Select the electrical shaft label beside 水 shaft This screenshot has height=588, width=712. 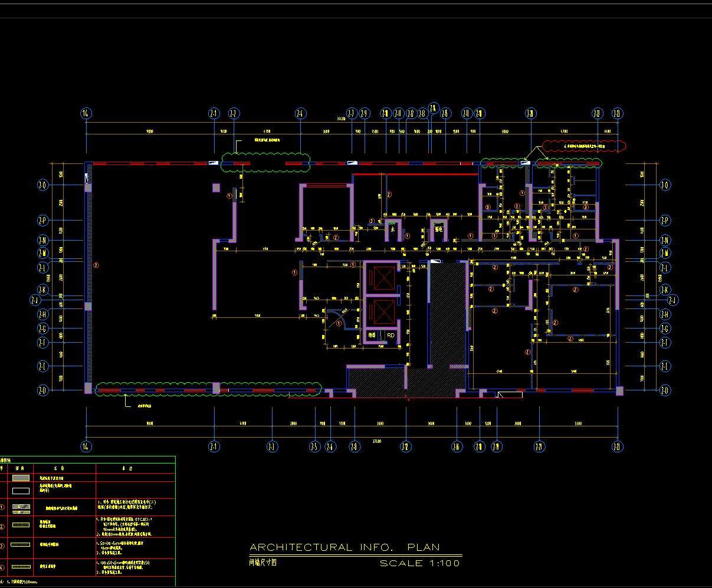point(438,229)
